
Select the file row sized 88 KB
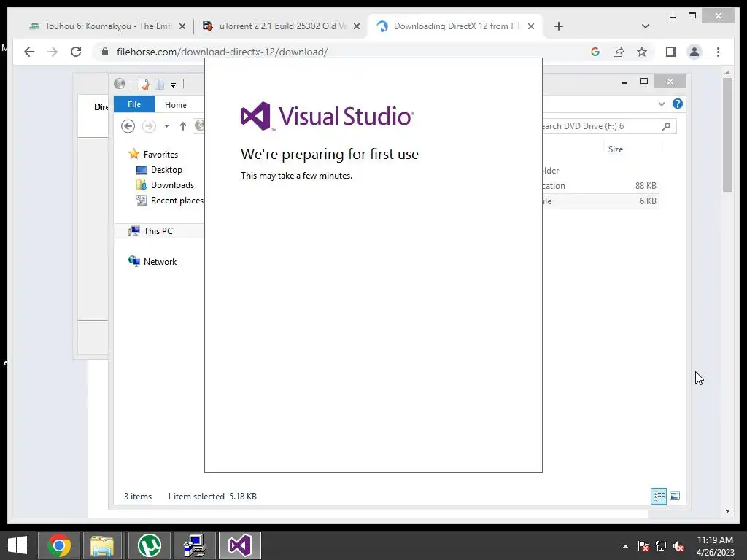(x=600, y=186)
